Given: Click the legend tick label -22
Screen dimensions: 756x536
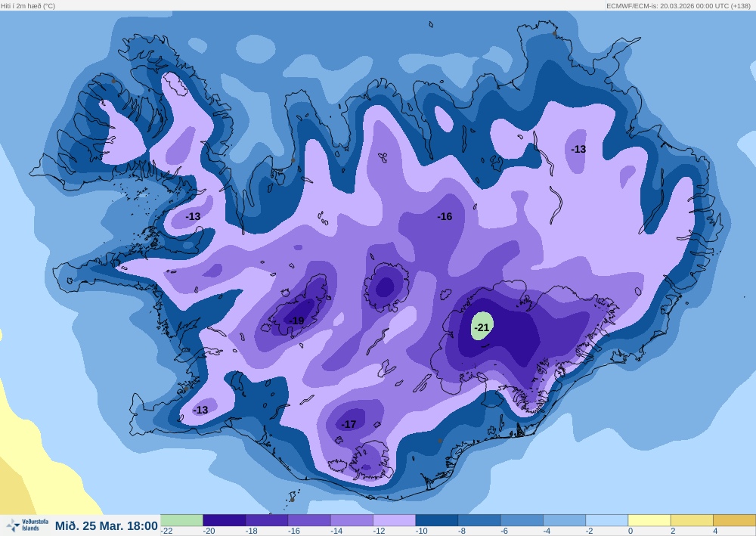Looking at the screenshot, I should tap(167, 531).
